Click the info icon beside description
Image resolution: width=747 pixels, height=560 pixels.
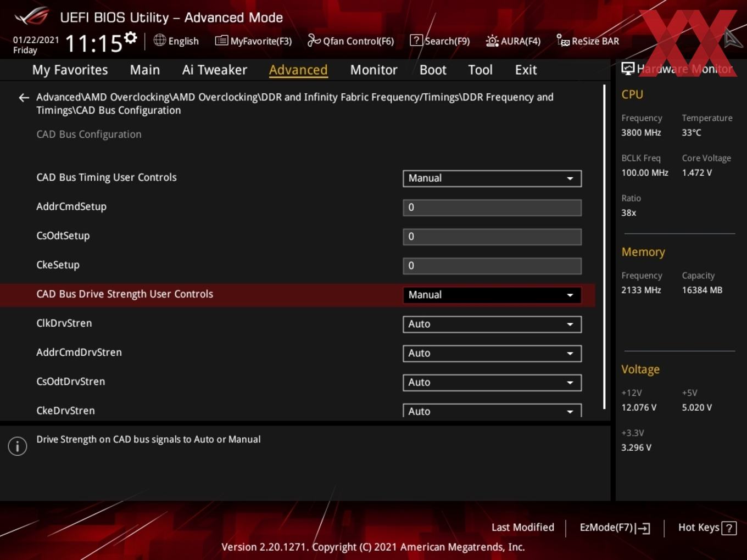pyautogui.click(x=18, y=446)
